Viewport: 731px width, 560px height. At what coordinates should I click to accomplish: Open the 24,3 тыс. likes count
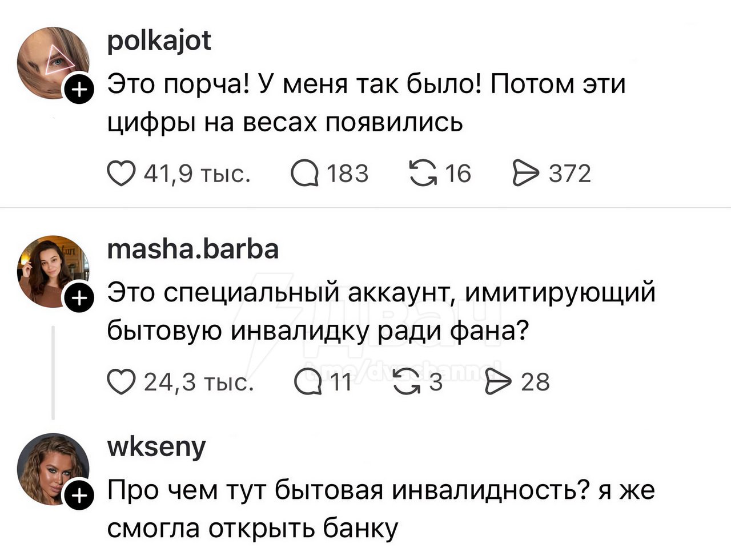click(198, 382)
